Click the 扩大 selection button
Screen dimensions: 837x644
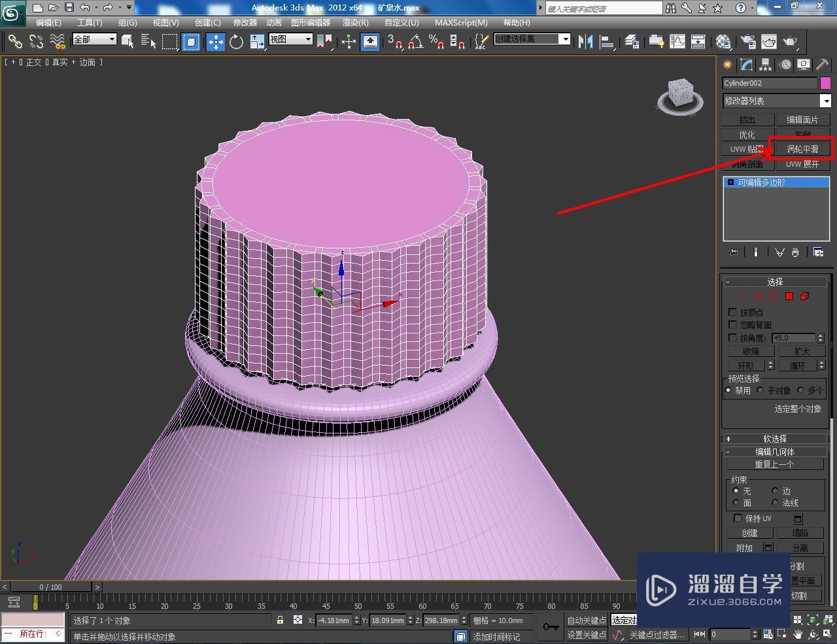pyautogui.click(x=802, y=351)
